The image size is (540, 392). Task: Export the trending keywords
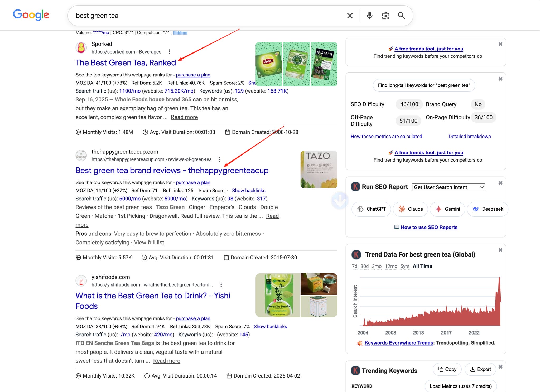coord(480,369)
